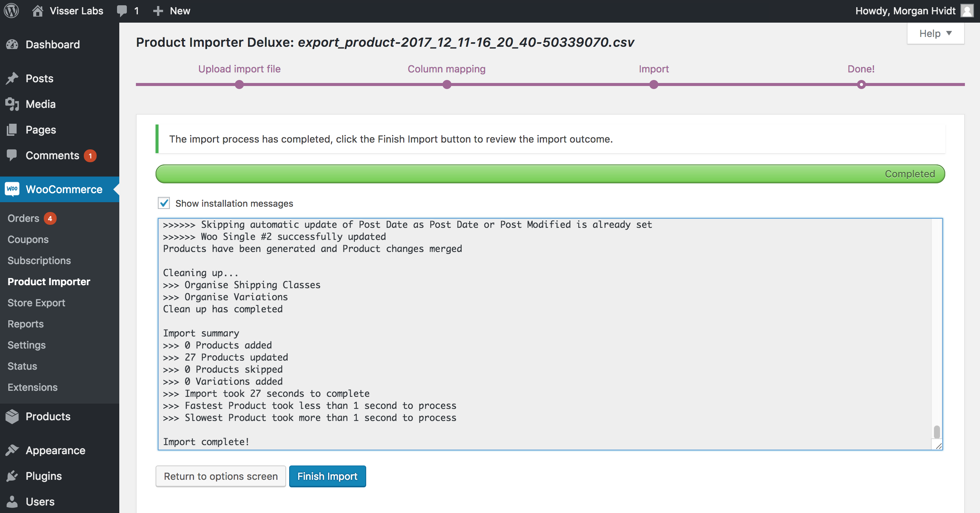This screenshot has height=513, width=980.
Task: Click the 'Woo Single #2 successfully updated' line
Action: tap(274, 237)
